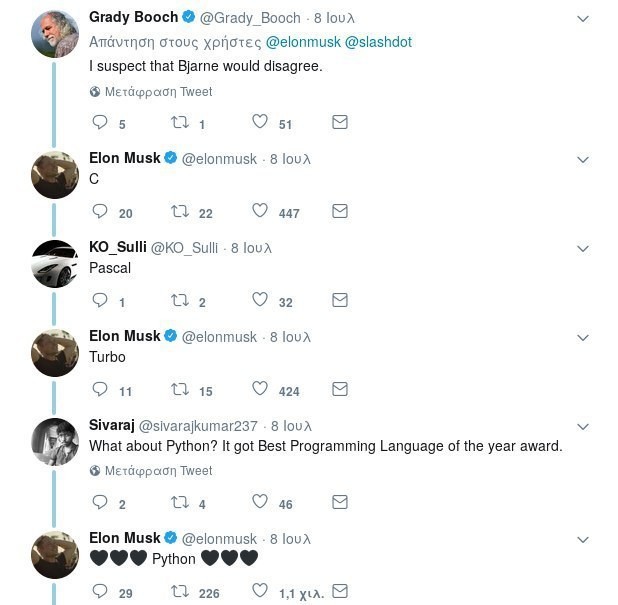Viewport: 618px width, 605px height.
Task: Like Elon Musk's Python hearts tweet
Action: pyautogui.click(x=260, y=592)
